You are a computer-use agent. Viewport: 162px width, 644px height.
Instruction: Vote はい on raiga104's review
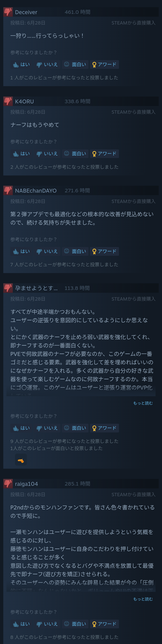click(x=21, y=624)
